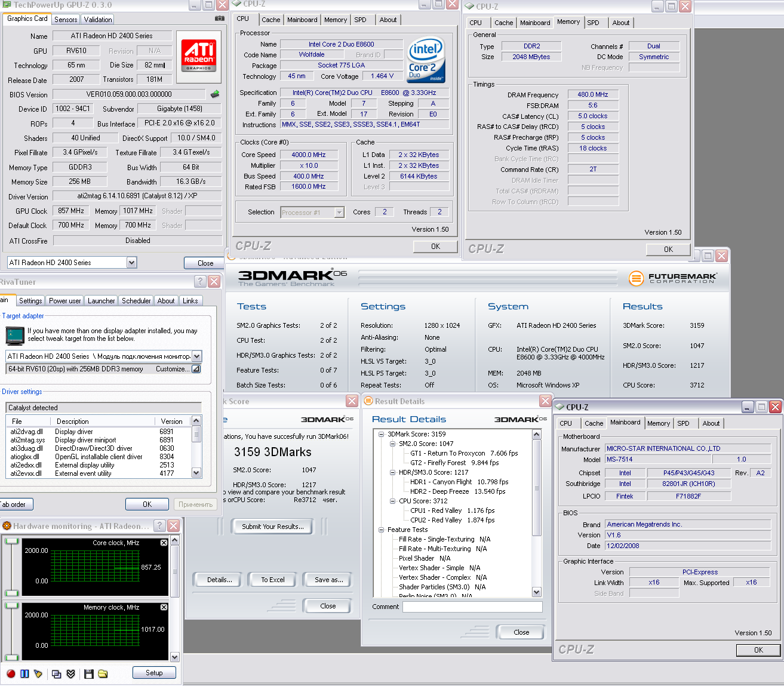This screenshot has width=784, height=686.
Task: Open SPD tab in the CPU-Z Memory window
Action: pyautogui.click(x=593, y=23)
